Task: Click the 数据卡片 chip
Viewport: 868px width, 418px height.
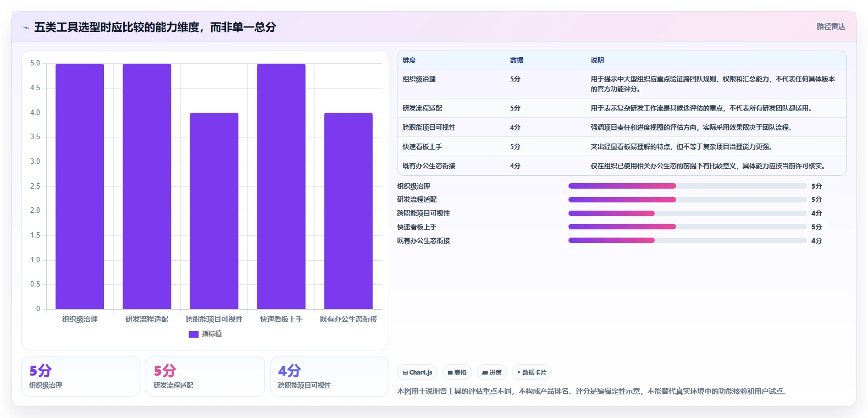Action: [x=532, y=372]
